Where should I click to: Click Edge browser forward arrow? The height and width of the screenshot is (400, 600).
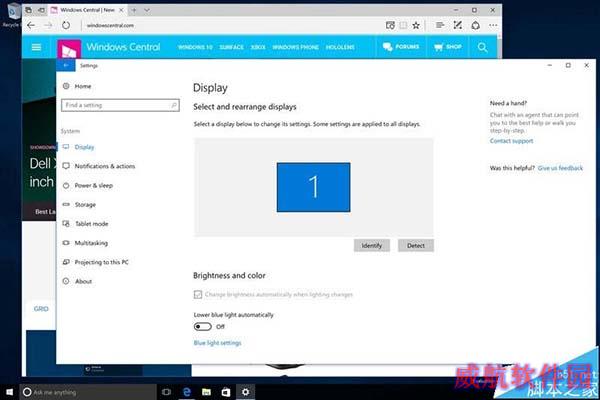coord(48,25)
